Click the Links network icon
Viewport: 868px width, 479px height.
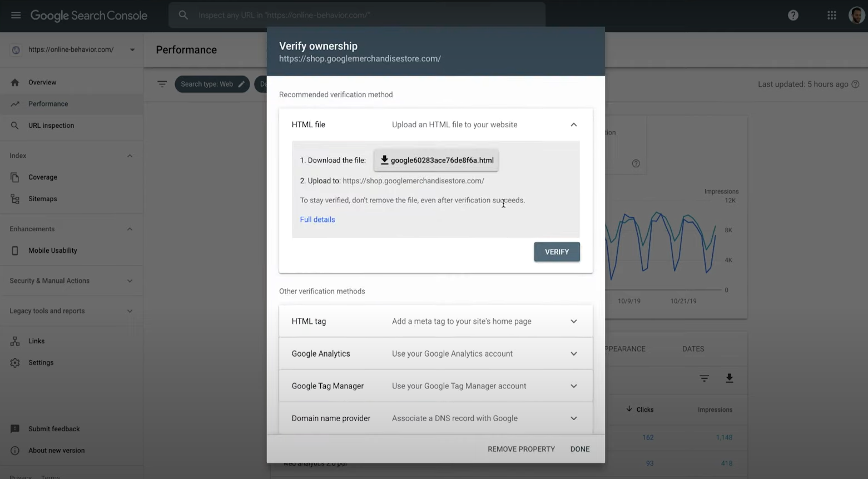pos(15,341)
